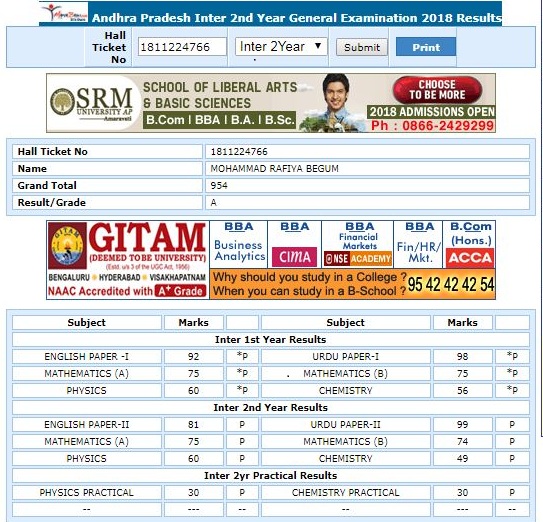Click the Grand Total label
The height and width of the screenshot is (522, 543).
47,186
